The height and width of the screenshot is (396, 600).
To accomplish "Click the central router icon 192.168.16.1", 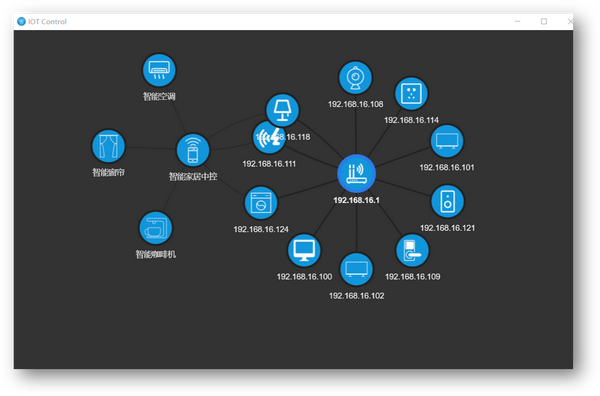I will point(357,174).
